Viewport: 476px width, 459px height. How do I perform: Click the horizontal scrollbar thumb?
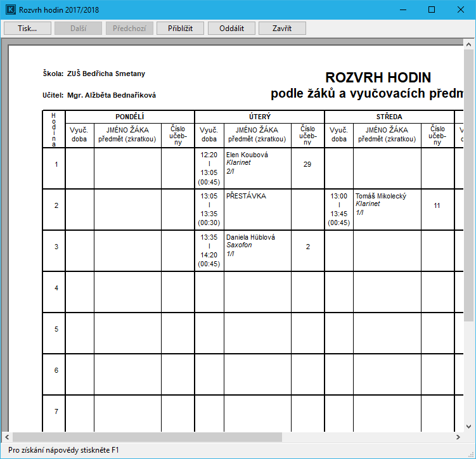coord(147,437)
